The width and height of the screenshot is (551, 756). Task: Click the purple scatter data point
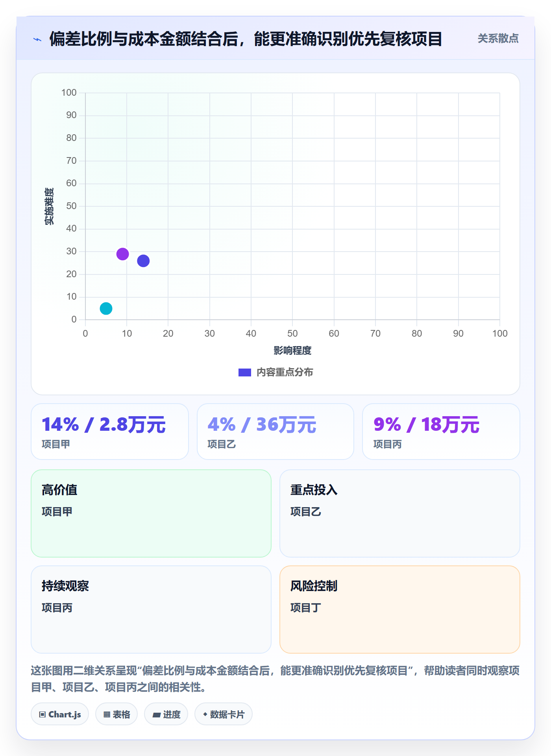(x=122, y=254)
